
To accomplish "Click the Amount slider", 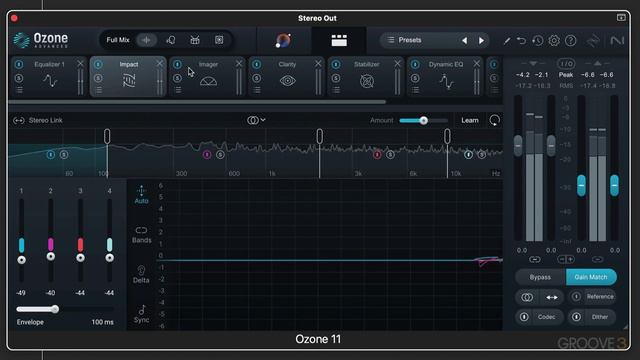I will (x=423, y=120).
